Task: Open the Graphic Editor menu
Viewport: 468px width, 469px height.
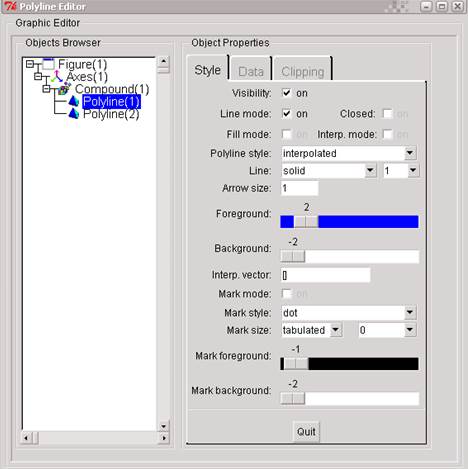Action: point(48,23)
